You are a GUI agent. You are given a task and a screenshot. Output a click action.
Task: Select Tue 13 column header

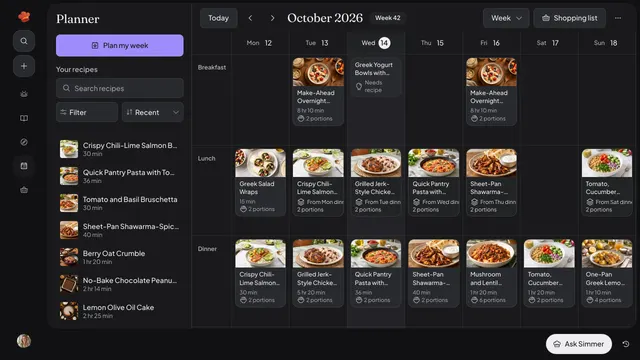point(317,43)
